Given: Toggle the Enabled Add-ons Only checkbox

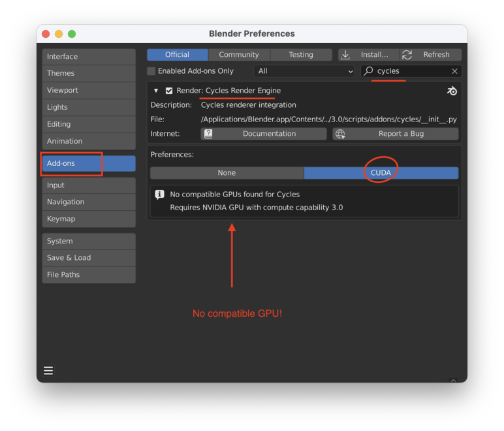Looking at the screenshot, I should pyautogui.click(x=151, y=71).
